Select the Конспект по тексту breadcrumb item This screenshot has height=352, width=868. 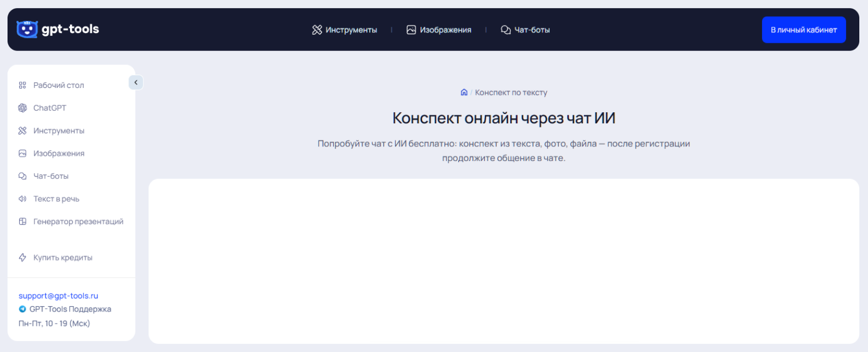click(512, 92)
